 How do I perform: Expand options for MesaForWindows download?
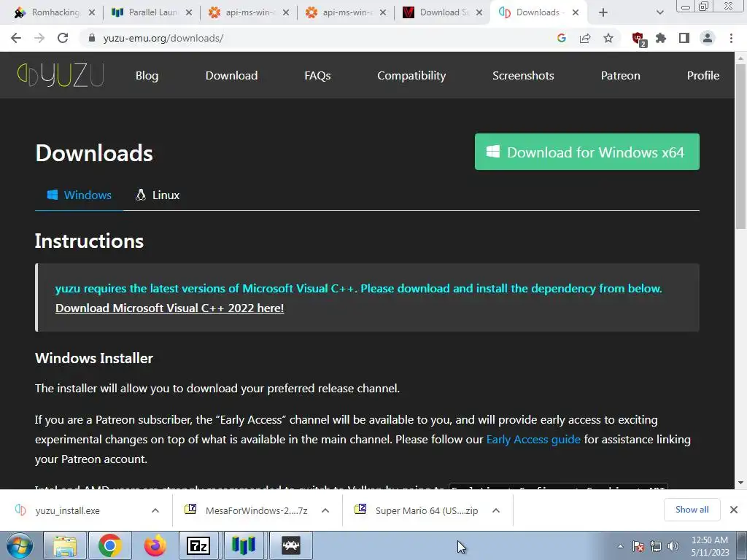point(325,510)
